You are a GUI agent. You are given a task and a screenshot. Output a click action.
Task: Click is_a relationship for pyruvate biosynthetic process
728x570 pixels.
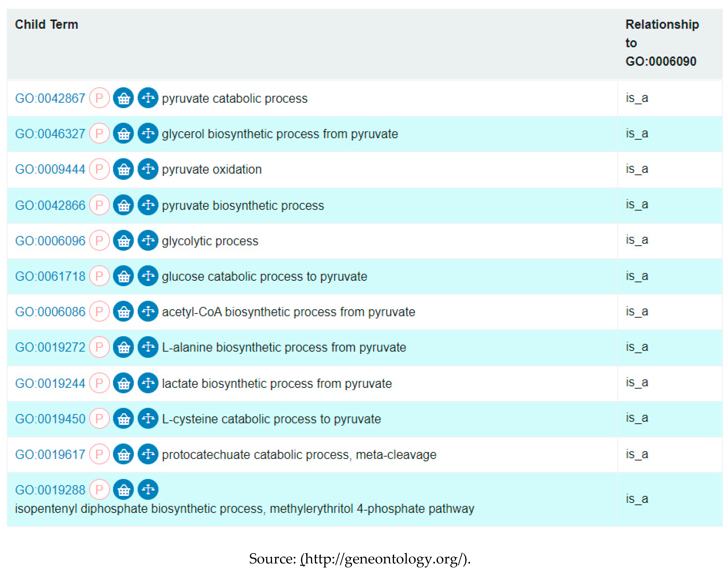[637, 204]
